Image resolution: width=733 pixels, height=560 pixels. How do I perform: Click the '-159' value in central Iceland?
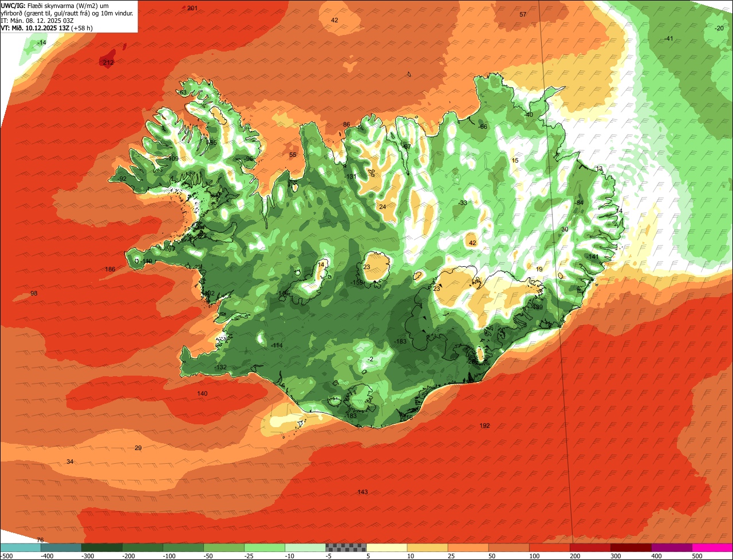point(357,283)
